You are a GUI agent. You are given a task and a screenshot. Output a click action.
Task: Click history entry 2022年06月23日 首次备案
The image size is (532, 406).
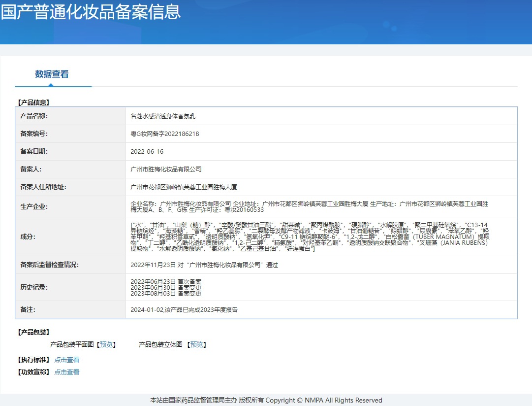166,282
